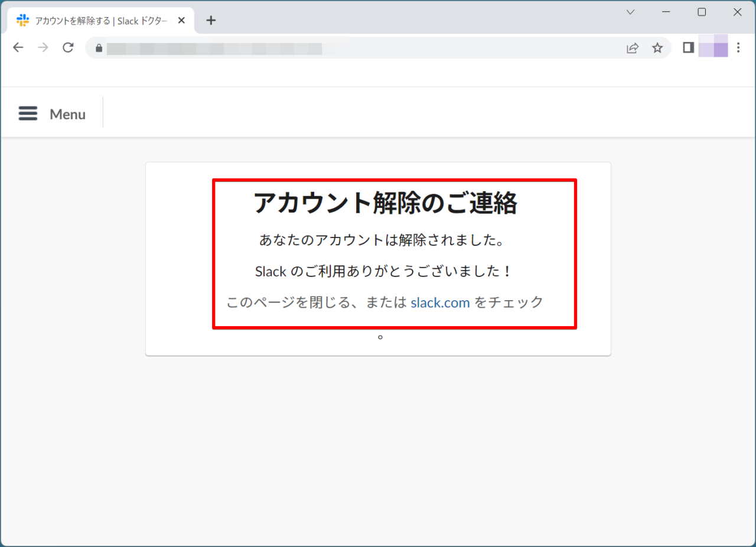Close the browser window
This screenshot has width=756, height=547.
[x=738, y=12]
